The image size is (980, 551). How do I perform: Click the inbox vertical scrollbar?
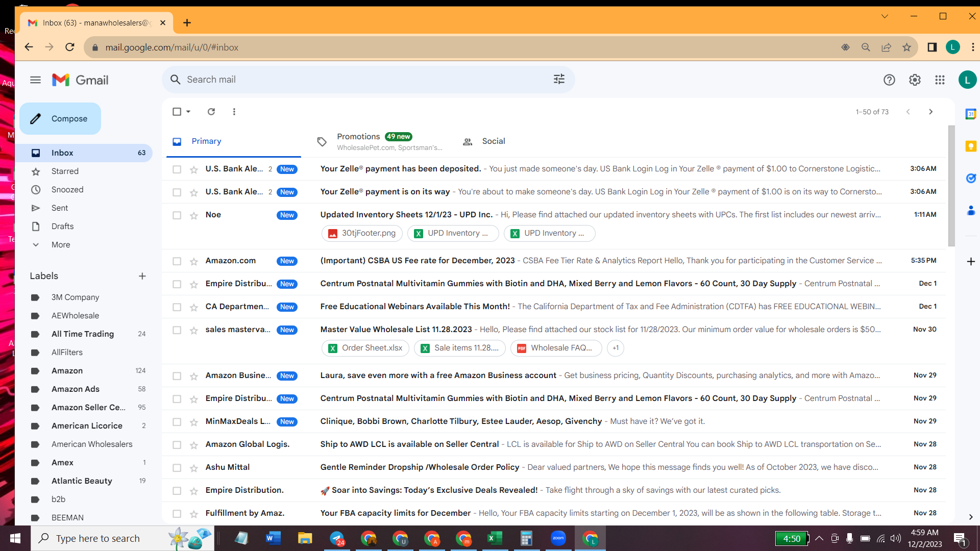click(x=951, y=186)
